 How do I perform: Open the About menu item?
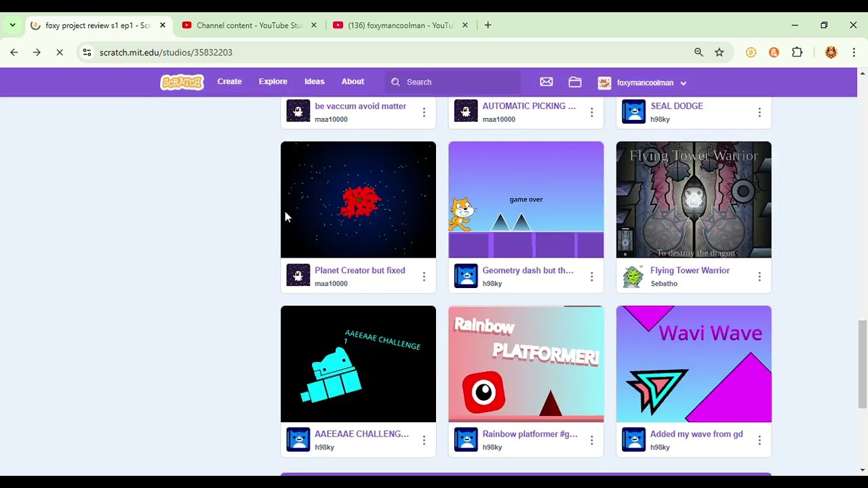click(353, 81)
